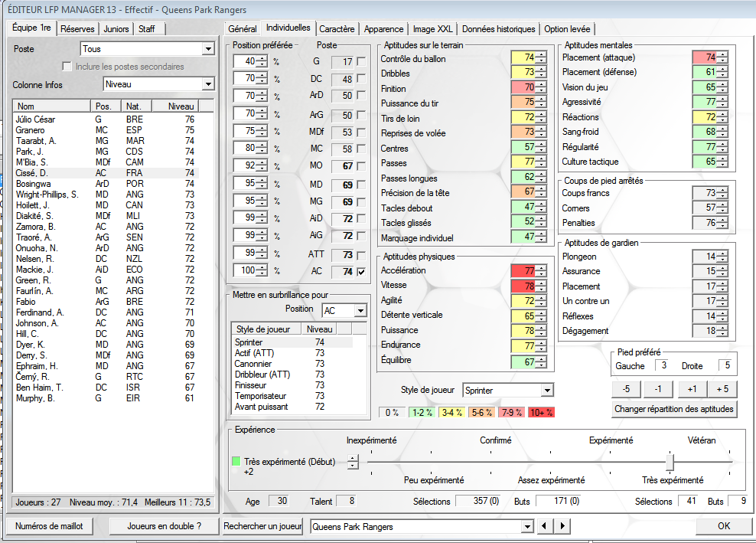Viewport: 756px width, 543px height.
Task: Select player Zamora, B. in the list
Action: [x=106, y=227]
